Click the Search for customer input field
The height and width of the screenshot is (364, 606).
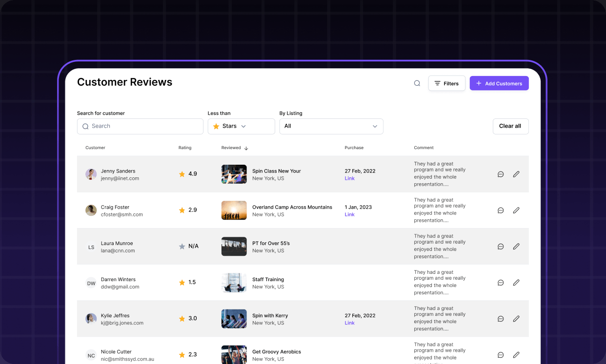tap(140, 126)
